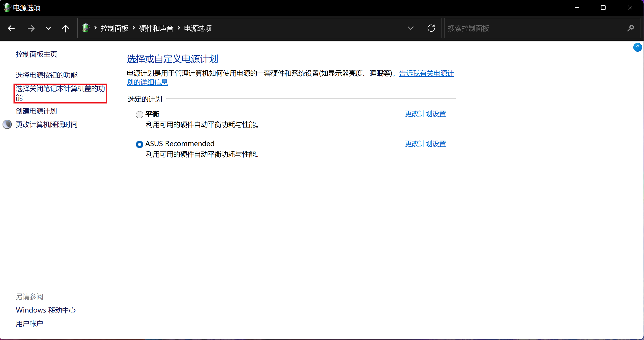Minimize the 电源选项 window

(577, 8)
